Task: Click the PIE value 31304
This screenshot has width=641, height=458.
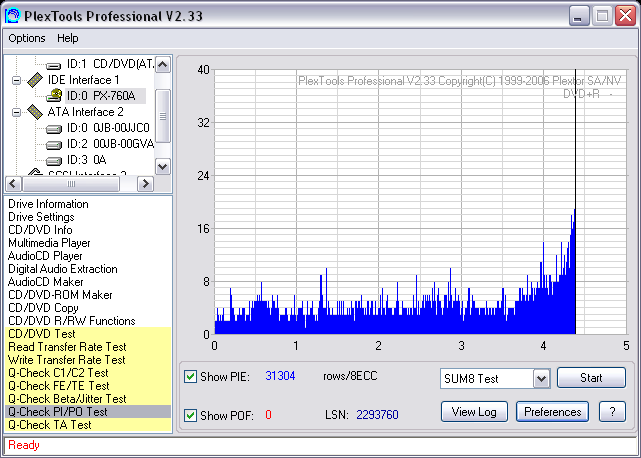Action: pos(280,376)
